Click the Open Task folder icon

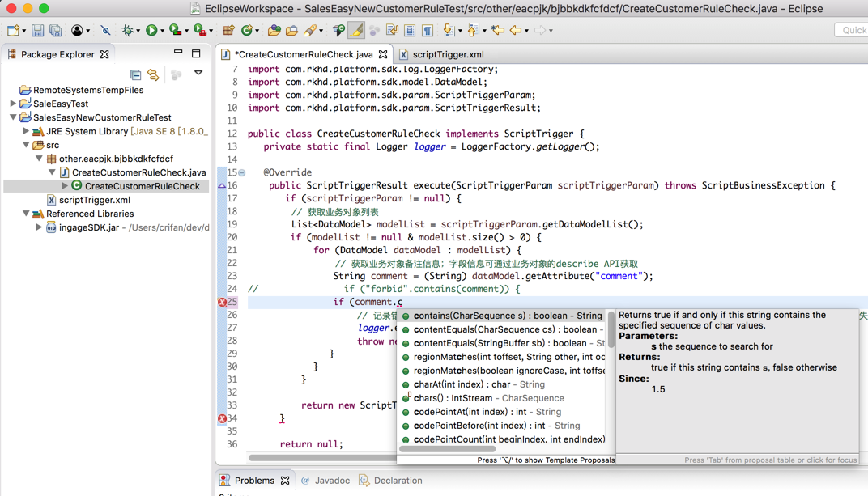click(291, 31)
